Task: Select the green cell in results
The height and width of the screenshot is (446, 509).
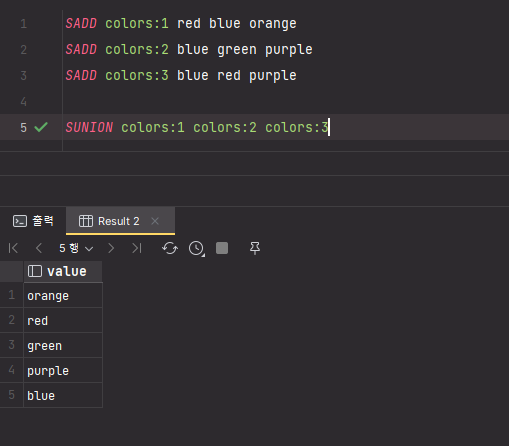Action: (x=63, y=345)
